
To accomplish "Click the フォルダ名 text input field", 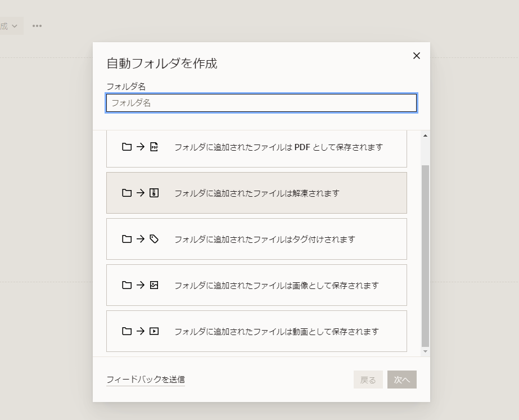I will [261, 103].
